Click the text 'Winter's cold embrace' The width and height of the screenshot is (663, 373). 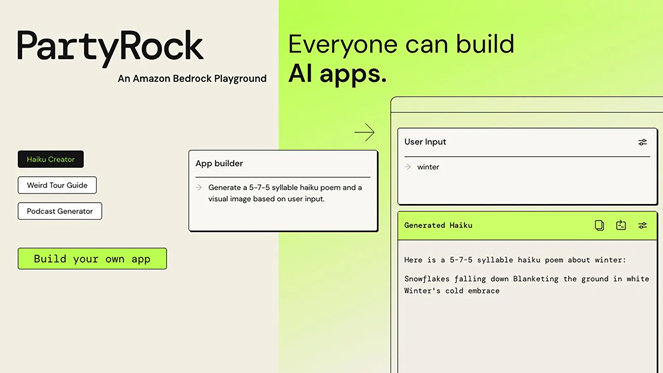coord(452,291)
